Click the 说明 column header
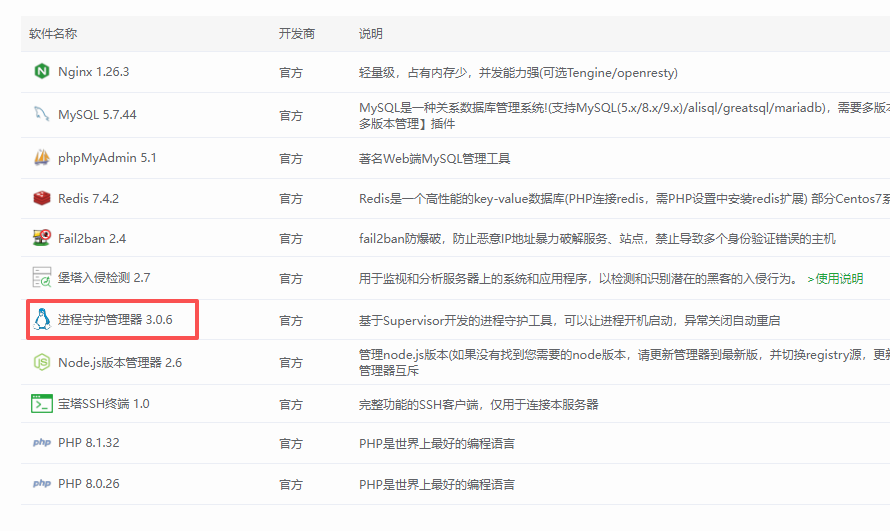This screenshot has height=531, width=890. click(x=371, y=34)
